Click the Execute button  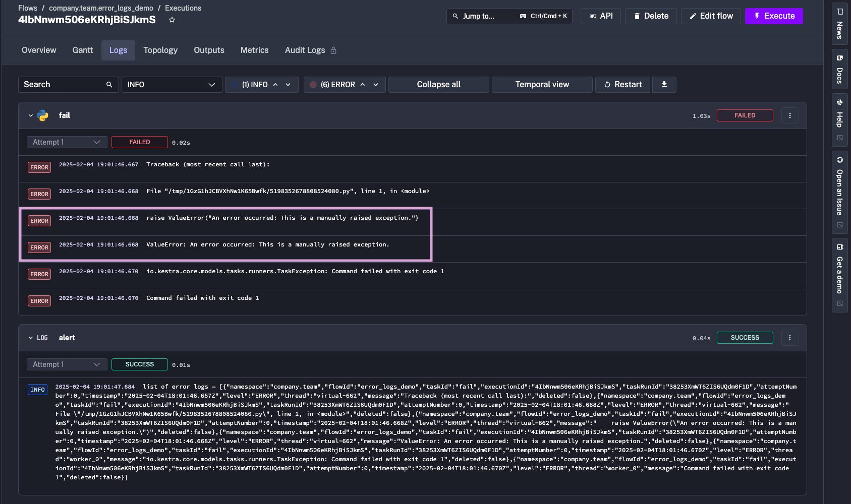tap(773, 16)
